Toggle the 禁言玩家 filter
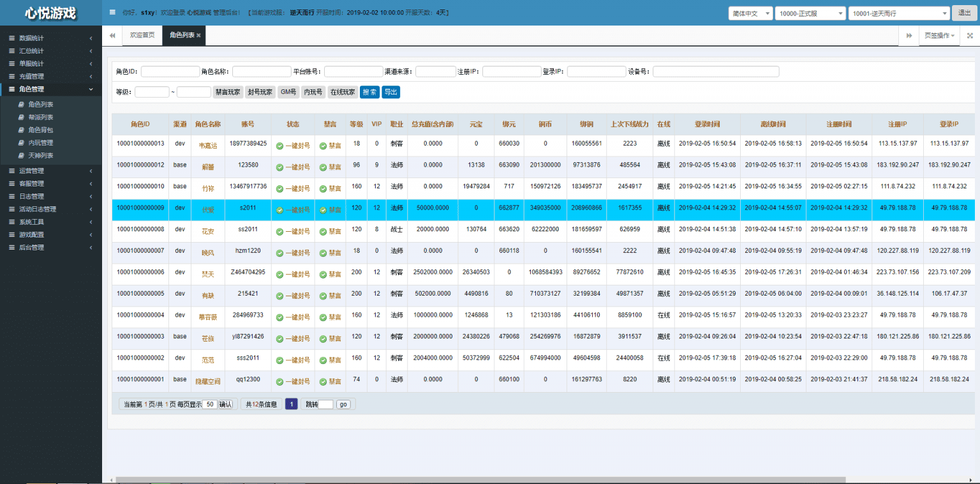Viewport: 980px width, 484px height. pyautogui.click(x=228, y=92)
